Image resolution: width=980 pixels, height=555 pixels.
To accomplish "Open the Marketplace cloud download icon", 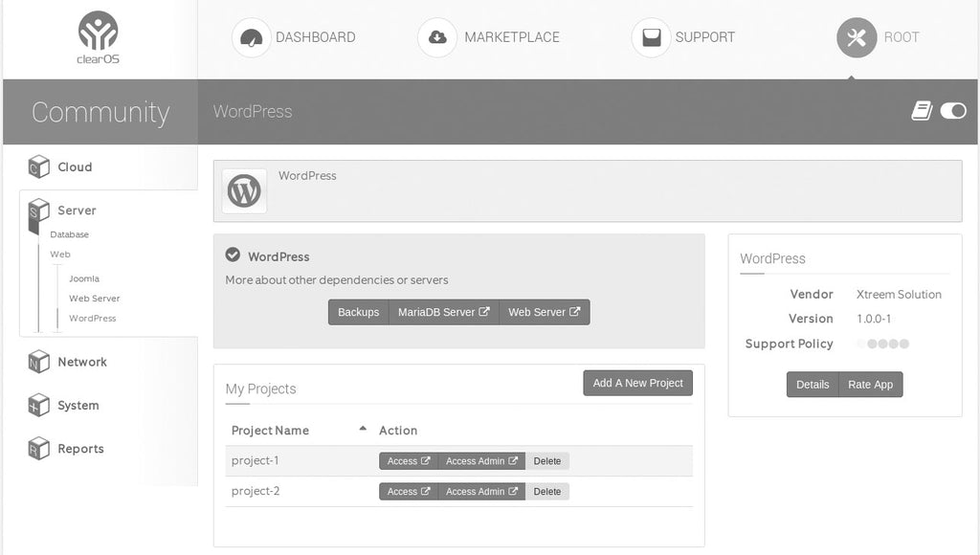I will [x=437, y=37].
